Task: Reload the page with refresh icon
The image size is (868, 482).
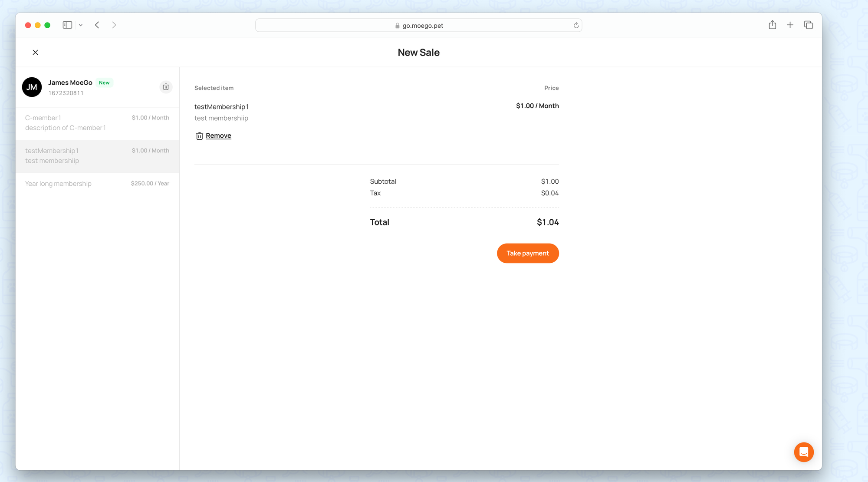Action: pyautogui.click(x=576, y=26)
